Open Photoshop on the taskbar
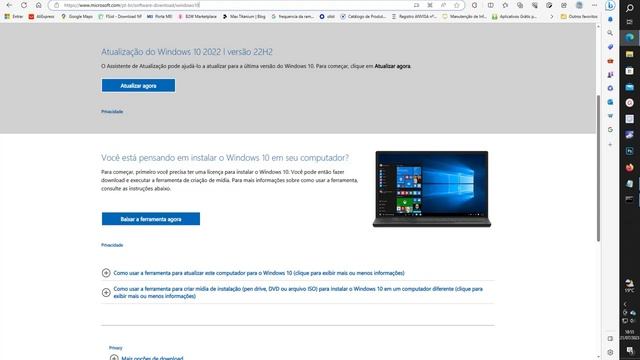The image size is (640, 360). pos(629,151)
